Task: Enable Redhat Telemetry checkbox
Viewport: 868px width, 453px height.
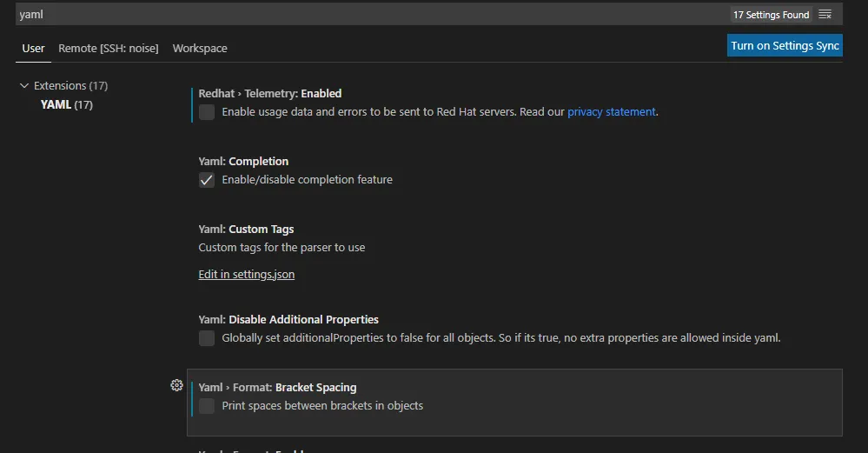Action: (207, 112)
